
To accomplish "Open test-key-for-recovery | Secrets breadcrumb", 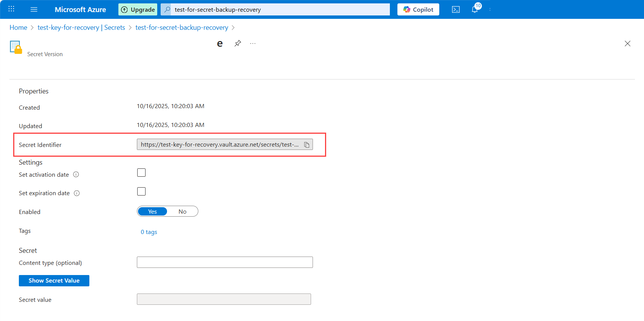I will click(x=81, y=28).
